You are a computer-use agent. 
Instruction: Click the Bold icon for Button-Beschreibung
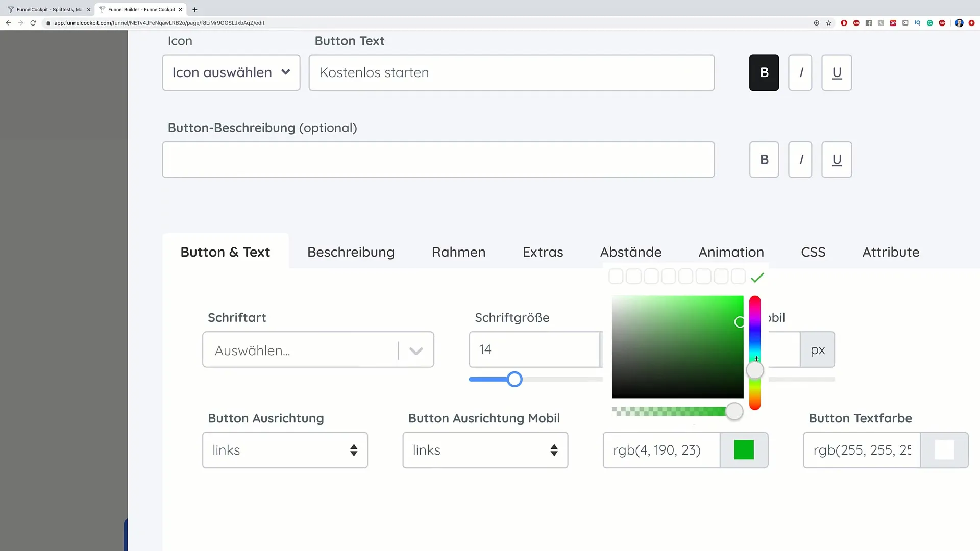765,160
